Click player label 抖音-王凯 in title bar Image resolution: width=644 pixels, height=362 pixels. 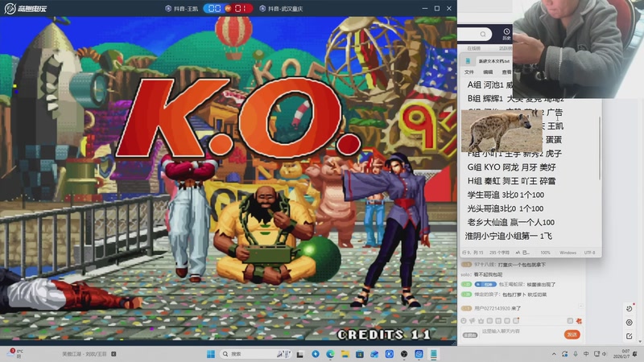182,8
